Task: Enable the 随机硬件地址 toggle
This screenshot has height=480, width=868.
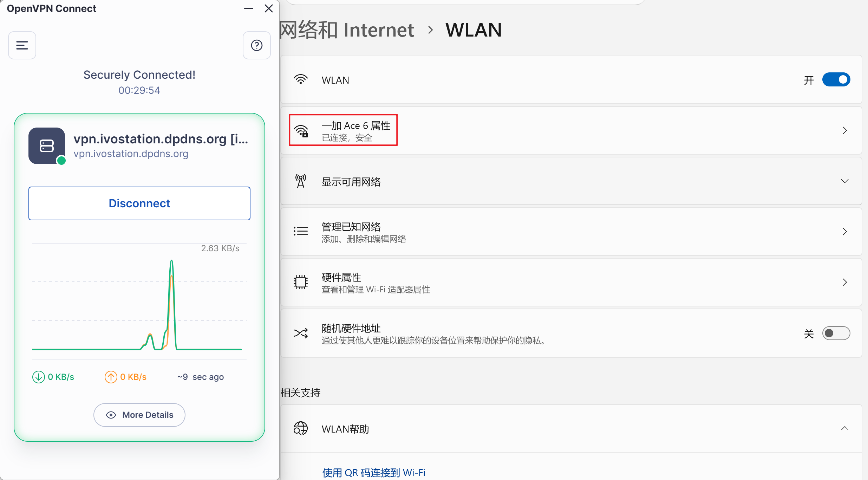Action: [836, 333]
